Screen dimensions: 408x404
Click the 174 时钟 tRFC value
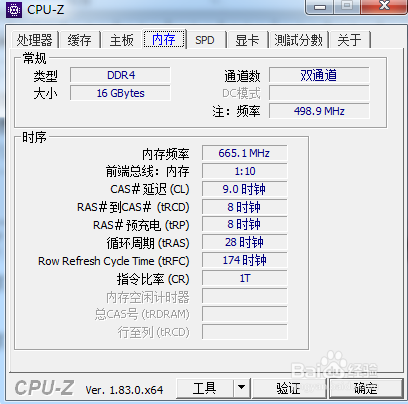click(244, 260)
